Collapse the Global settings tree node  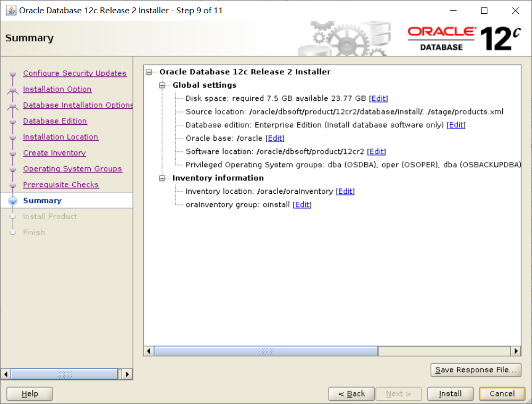tap(162, 85)
